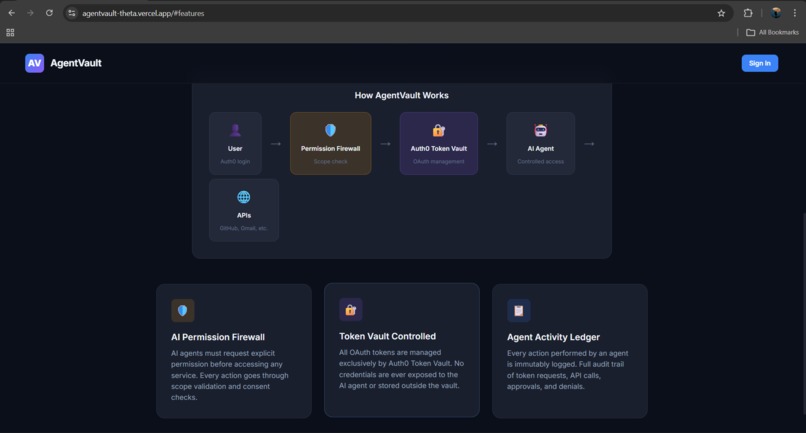Open the All Bookmarks folder
The image size is (806, 433).
(x=772, y=32)
